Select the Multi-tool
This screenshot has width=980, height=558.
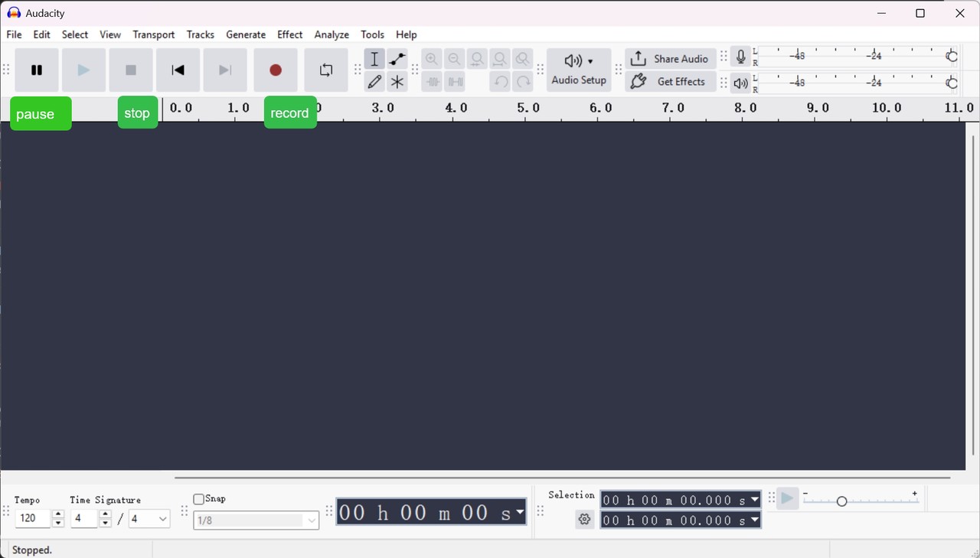(x=397, y=81)
